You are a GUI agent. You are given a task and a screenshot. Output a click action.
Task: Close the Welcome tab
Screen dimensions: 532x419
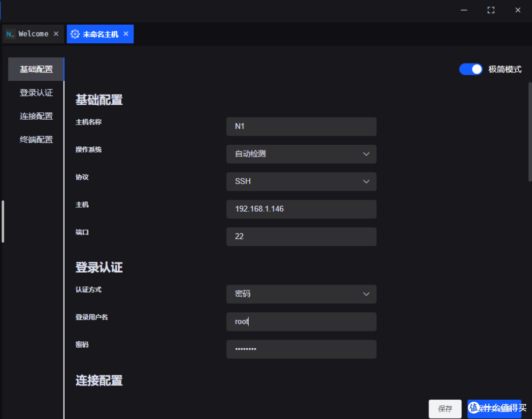tap(56, 34)
